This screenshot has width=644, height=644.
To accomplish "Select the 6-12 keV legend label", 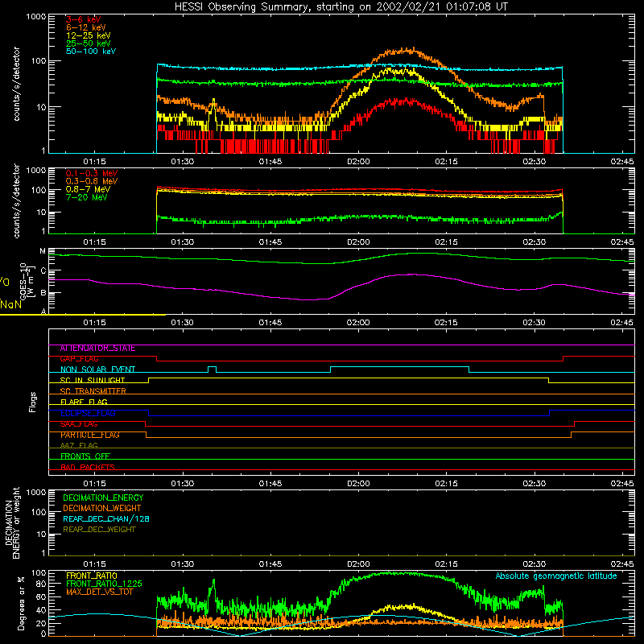I will point(86,27).
